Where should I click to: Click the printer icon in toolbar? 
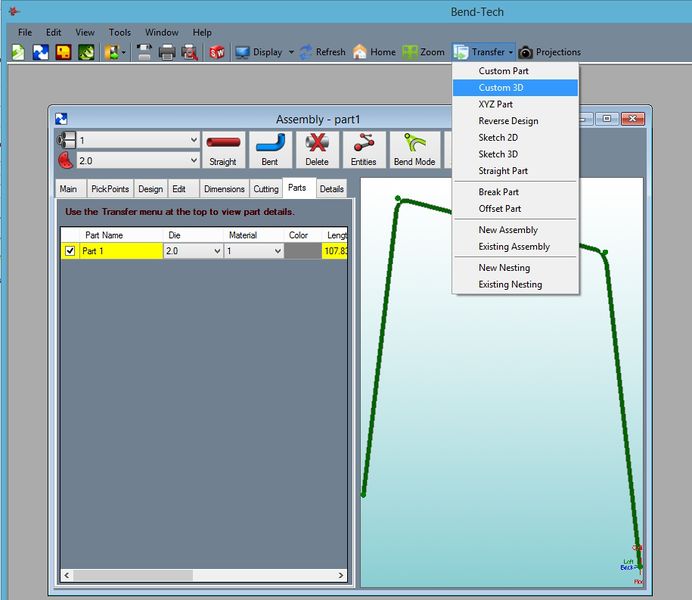tap(167, 52)
